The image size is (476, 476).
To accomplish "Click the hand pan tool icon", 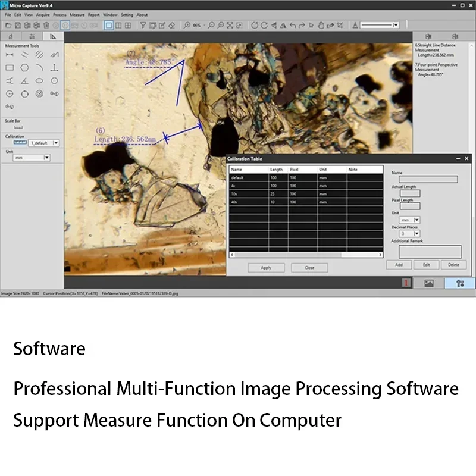I will pyautogui.click(x=321, y=26).
